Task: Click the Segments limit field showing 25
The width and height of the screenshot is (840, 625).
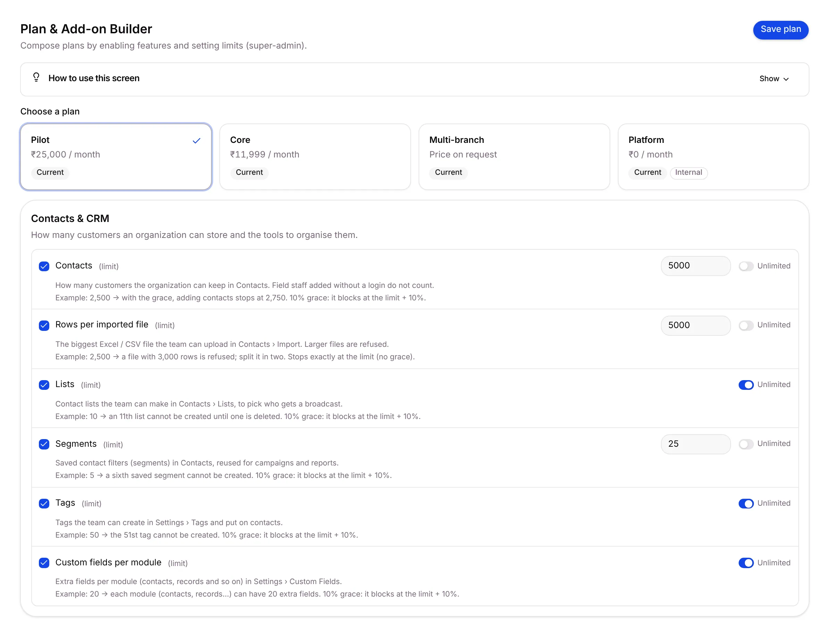Action: click(695, 444)
